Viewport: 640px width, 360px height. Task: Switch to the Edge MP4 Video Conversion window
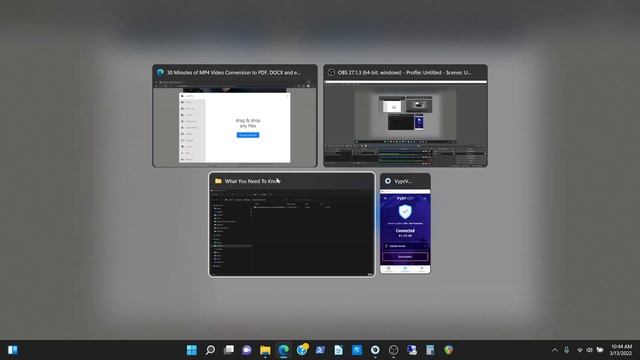[235, 116]
